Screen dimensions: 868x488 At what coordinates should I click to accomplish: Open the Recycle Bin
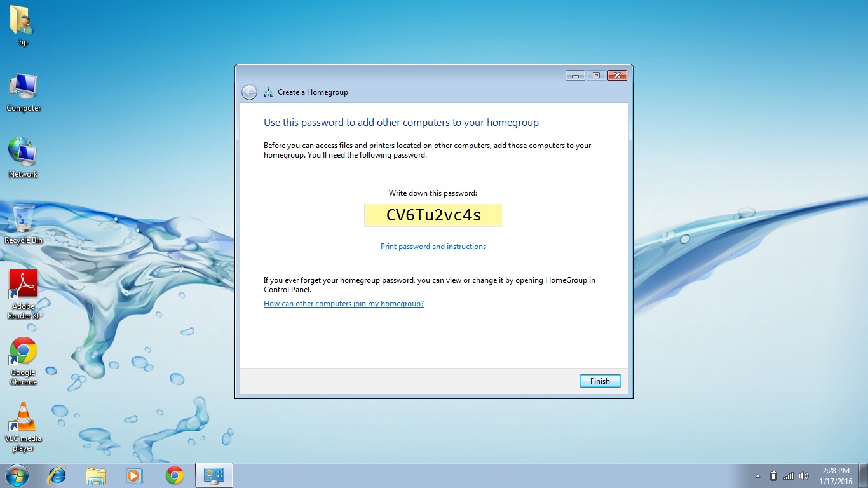click(23, 219)
